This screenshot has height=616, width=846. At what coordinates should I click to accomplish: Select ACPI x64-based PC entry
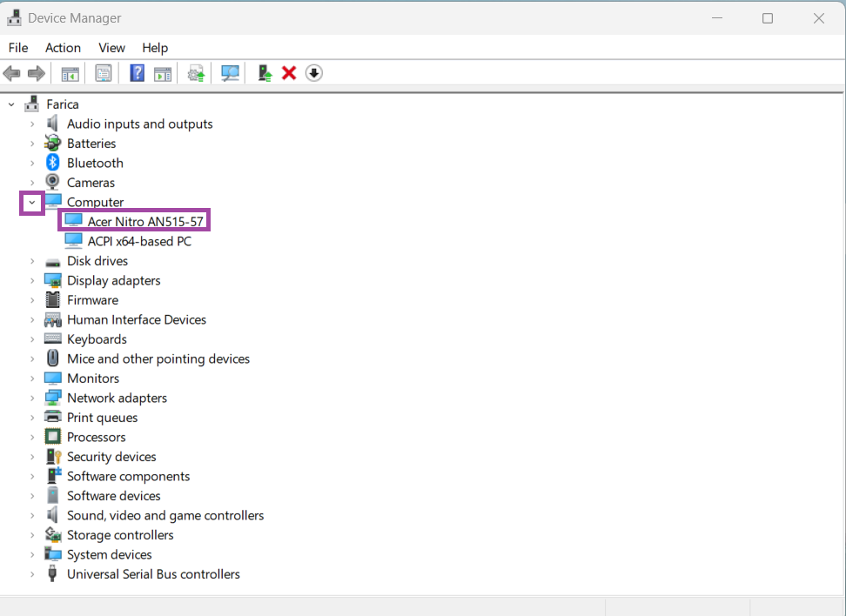point(139,242)
